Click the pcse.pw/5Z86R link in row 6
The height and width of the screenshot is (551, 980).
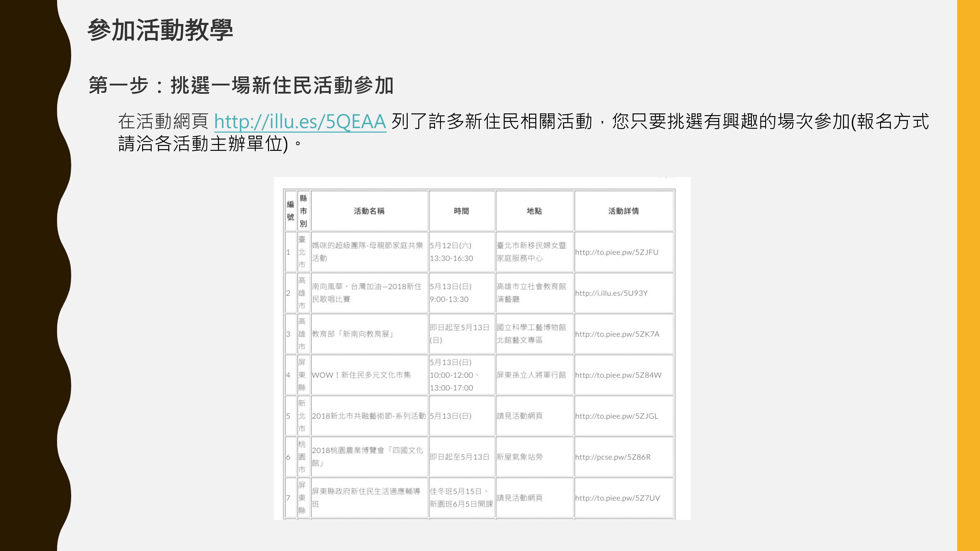pos(612,457)
